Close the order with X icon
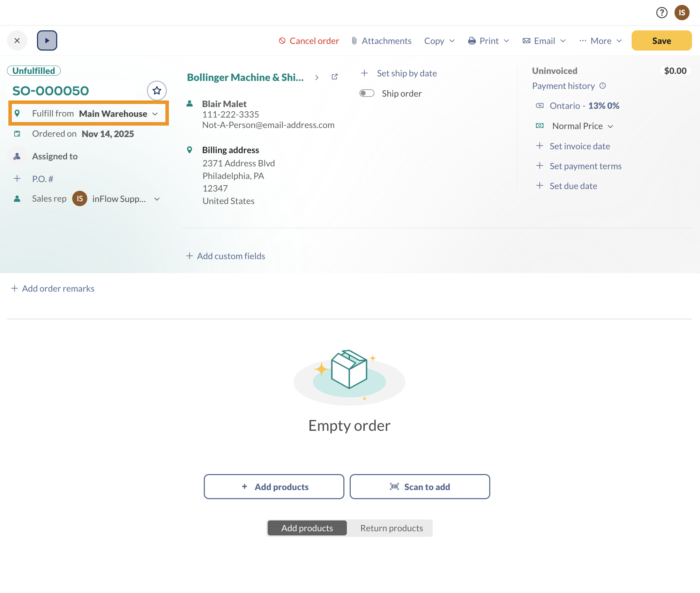The image size is (700, 593). [17, 40]
